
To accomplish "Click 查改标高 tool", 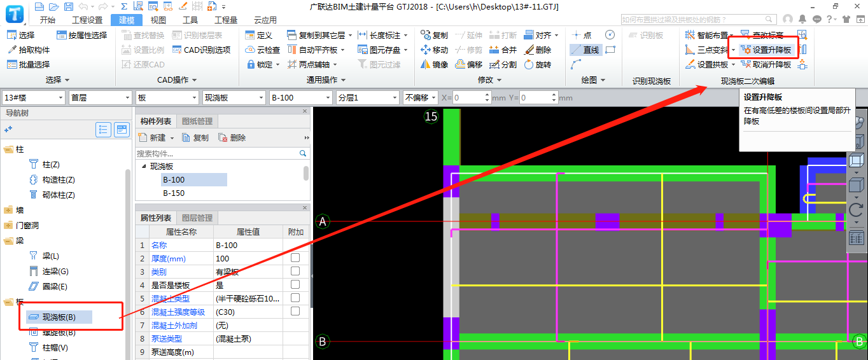I will click(762, 35).
